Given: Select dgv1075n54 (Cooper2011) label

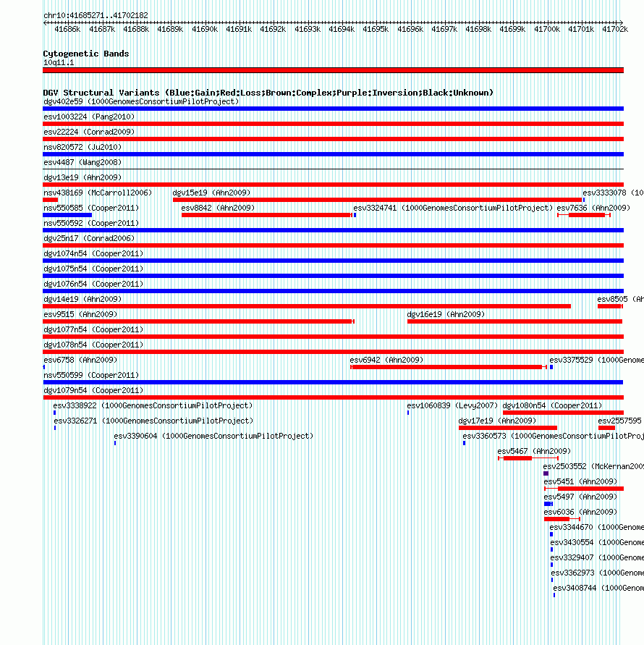Looking at the screenshot, I should coord(93,269).
